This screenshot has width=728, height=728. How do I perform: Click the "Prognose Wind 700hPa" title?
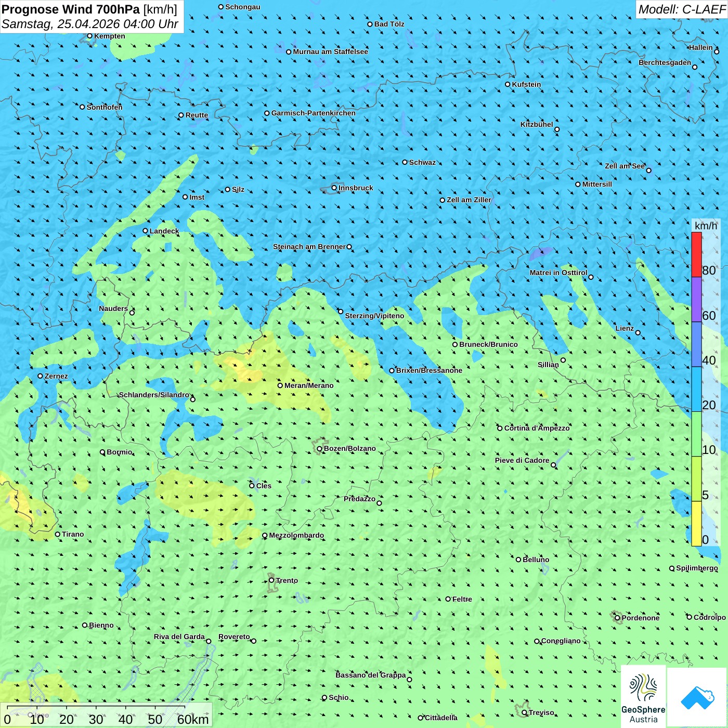tap(71, 9)
